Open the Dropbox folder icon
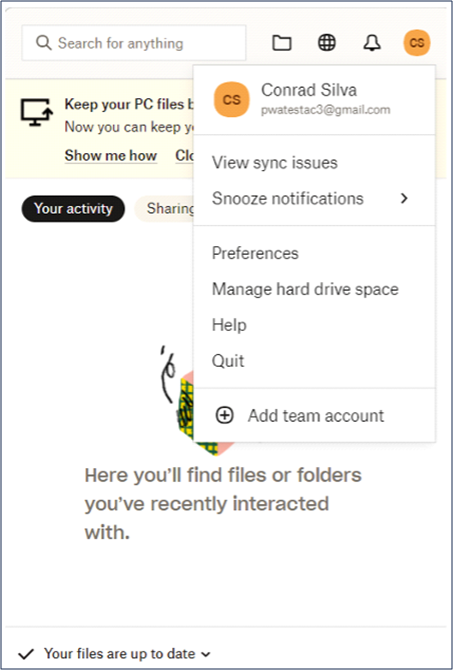This screenshot has width=453, height=670. 282,43
